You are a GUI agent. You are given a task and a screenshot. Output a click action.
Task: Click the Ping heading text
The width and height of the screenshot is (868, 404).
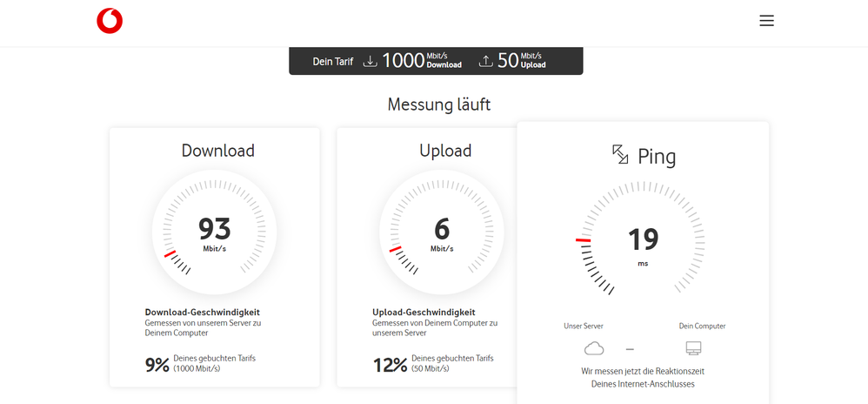pyautogui.click(x=657, y=157)
